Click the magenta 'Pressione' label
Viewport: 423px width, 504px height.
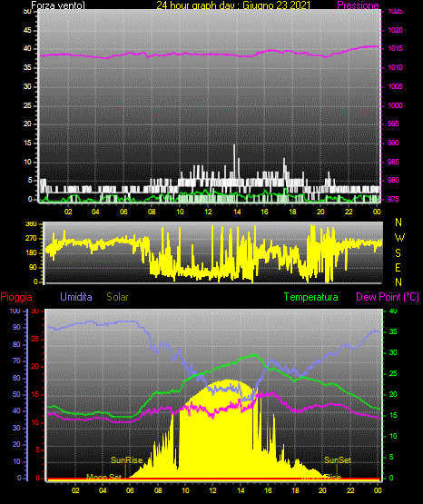pos(358,5)
